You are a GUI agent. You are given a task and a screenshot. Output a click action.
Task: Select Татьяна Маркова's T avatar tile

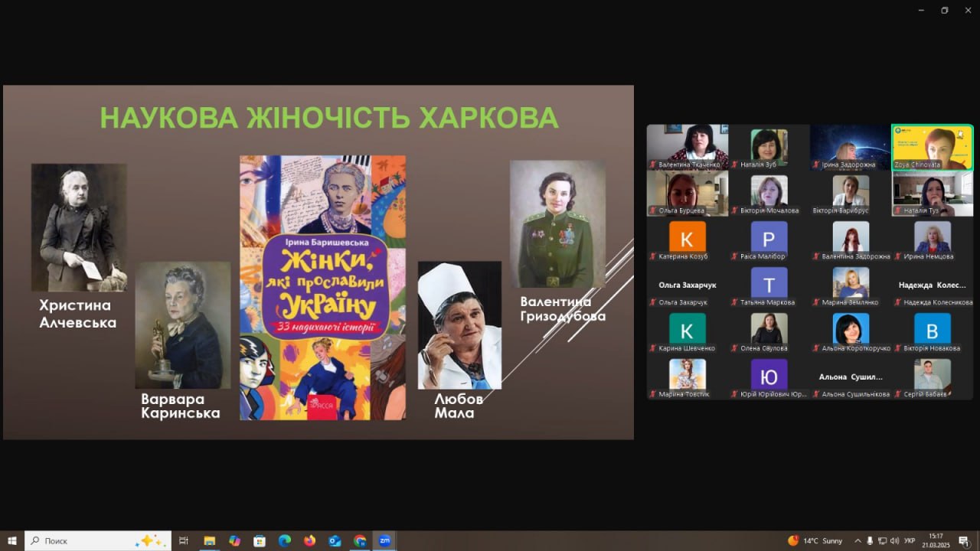tap(769, 285)
